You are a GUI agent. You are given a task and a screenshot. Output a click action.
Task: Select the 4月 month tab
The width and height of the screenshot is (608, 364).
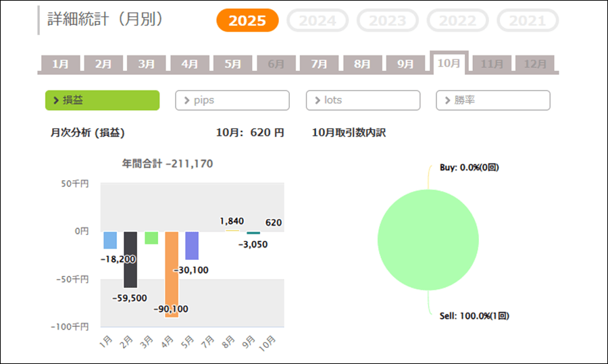190,64
